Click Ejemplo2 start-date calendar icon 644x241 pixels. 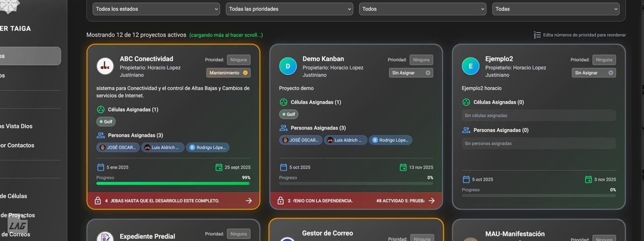466,179
